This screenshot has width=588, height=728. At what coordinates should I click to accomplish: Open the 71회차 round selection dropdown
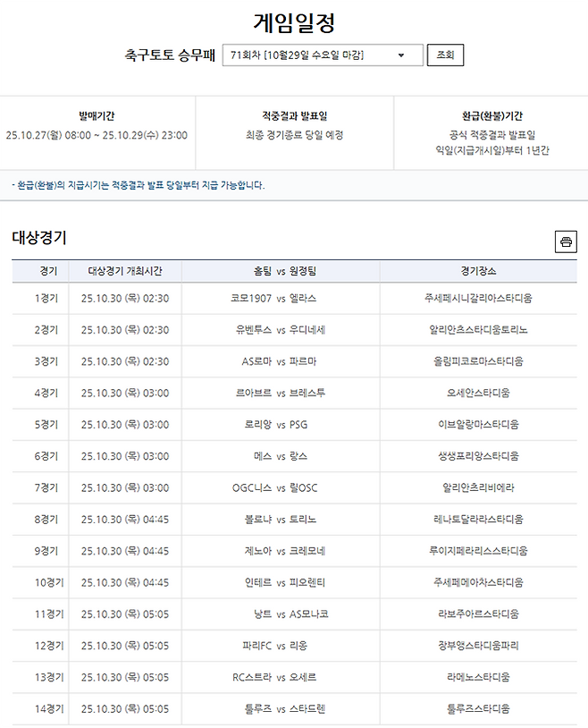click(x=323, y=55)
